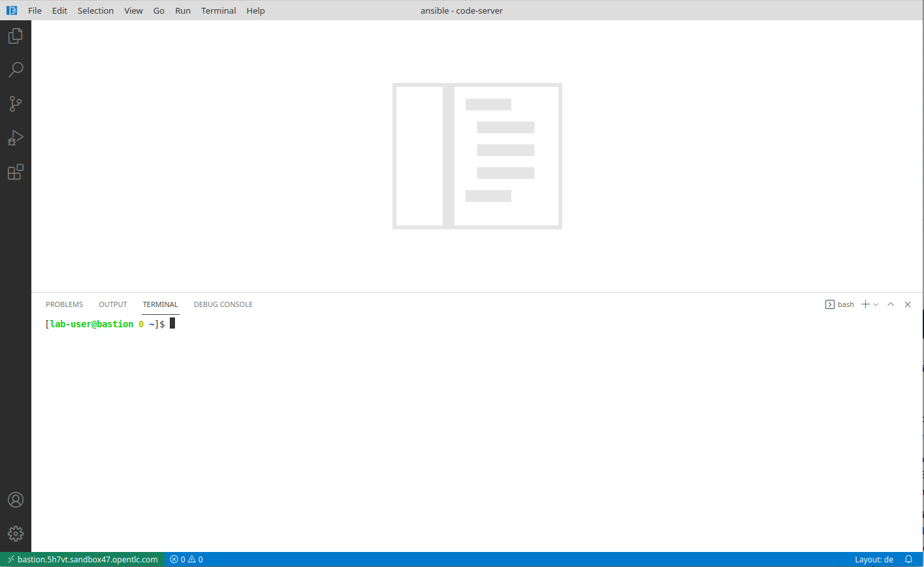Open the Run and Debug view
The height and width of the screenshot is (567, 924).
(x=16, y=138)
